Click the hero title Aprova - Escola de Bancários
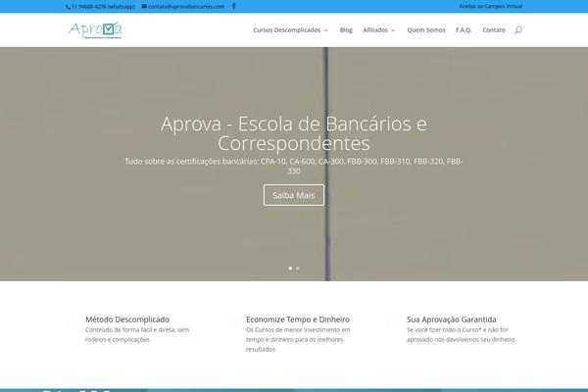588x392 pixels. 294,133
